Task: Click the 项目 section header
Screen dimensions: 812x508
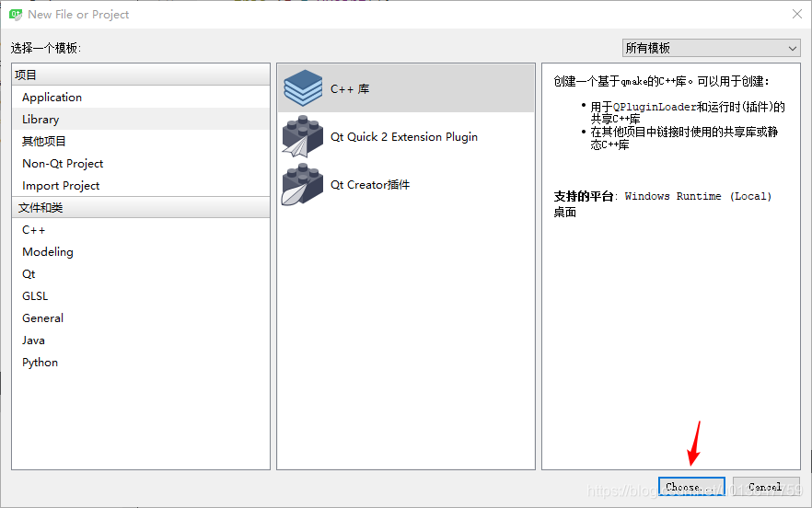Action: (140, 75)
